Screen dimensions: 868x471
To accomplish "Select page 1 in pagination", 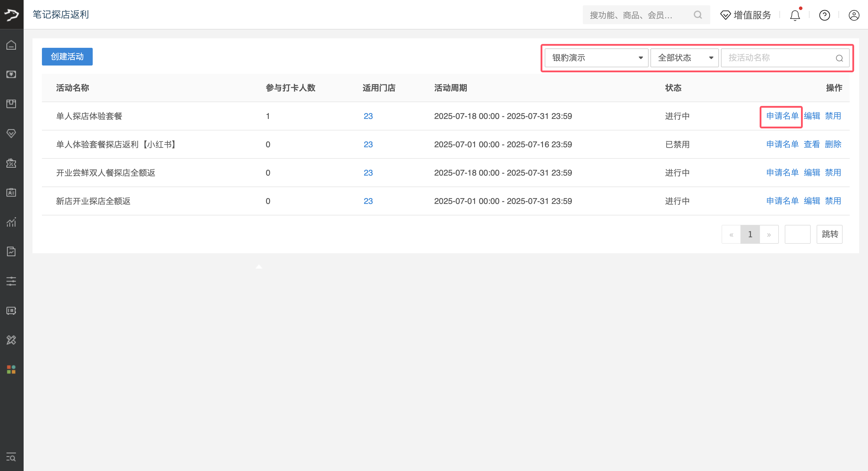I will [750, 235].
